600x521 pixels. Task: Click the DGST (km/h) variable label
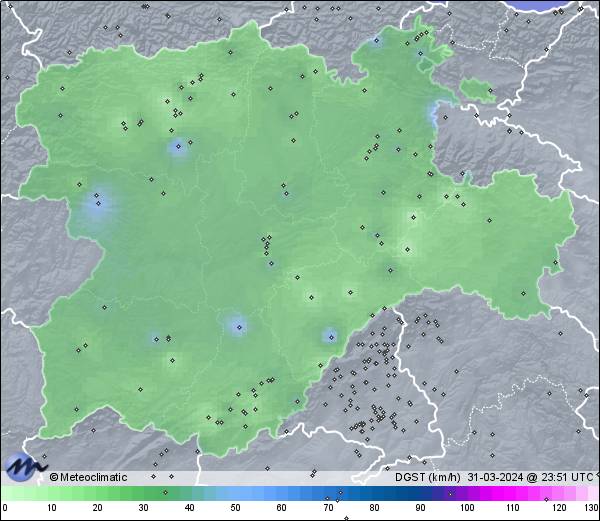427,477
